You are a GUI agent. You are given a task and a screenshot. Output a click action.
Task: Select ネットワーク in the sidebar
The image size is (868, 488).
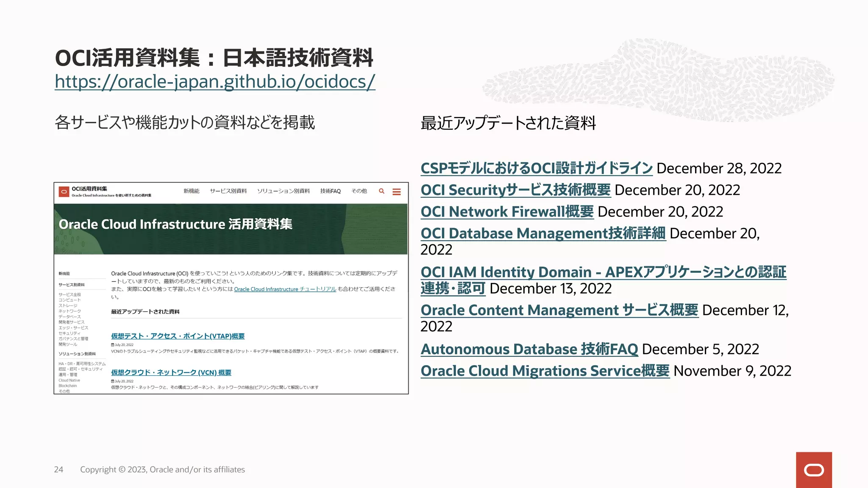pos(70,311)
